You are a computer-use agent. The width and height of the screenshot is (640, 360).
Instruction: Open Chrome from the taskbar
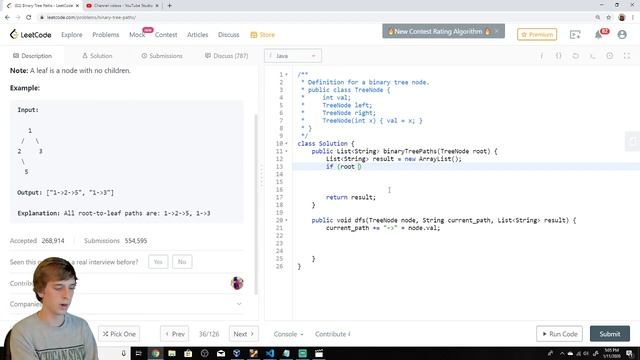pyautogui.click(x=156, y=353)
